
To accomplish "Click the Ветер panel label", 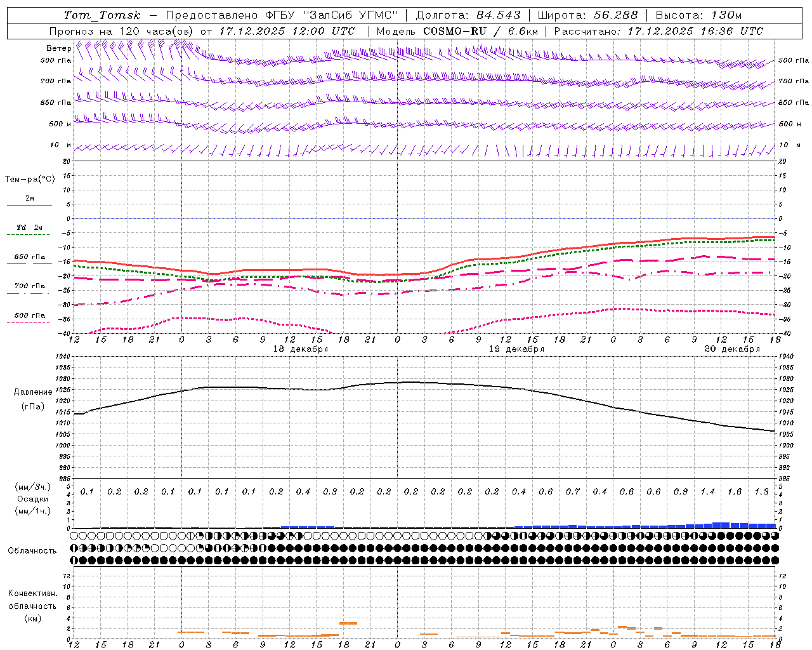I will (58, 48).
